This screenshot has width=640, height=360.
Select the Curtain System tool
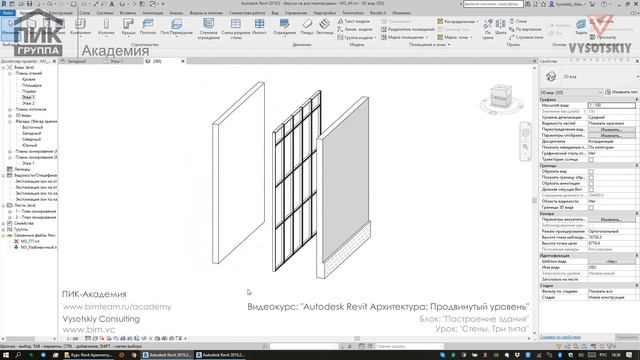[x=209, y=29]
